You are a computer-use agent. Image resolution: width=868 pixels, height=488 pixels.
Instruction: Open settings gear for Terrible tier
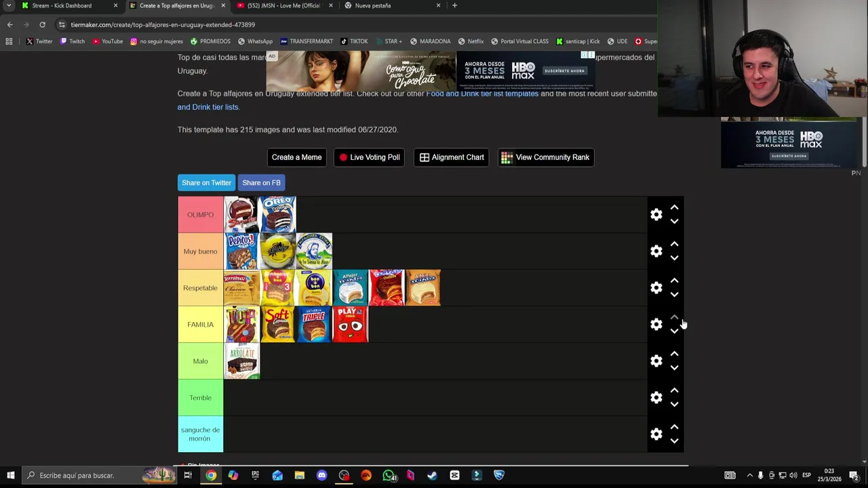click(x=656, y=398)
